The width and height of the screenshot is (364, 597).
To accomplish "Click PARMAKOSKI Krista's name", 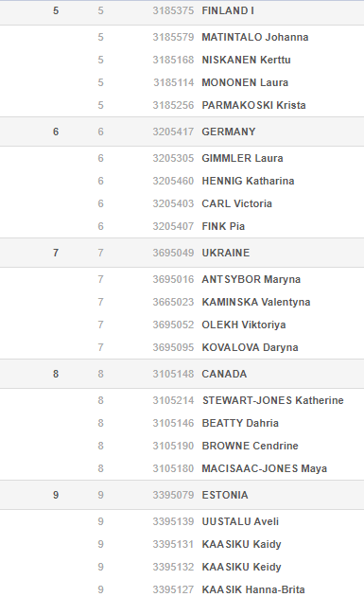I will point(253,105).
